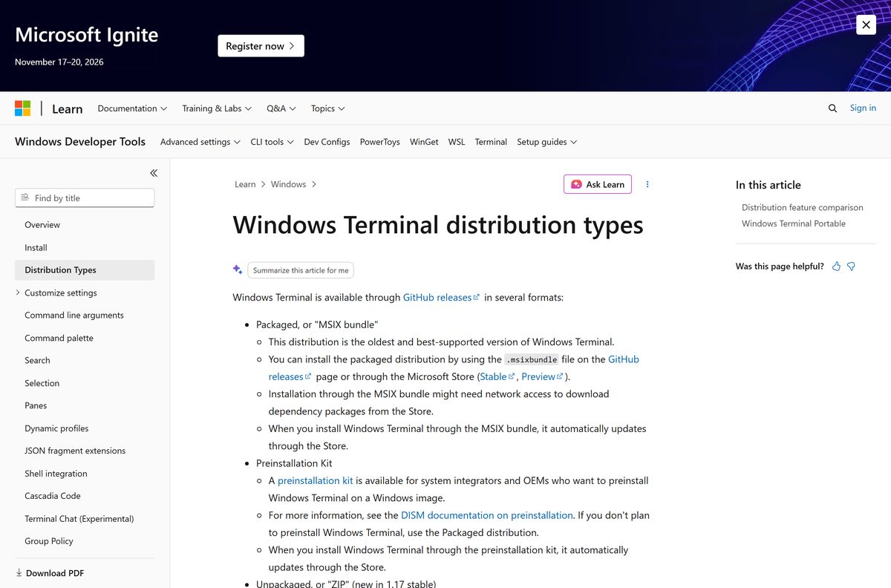Click the sparkle icon beside Summarize
This screenshot has width=891, height=588.
point(238,269)
